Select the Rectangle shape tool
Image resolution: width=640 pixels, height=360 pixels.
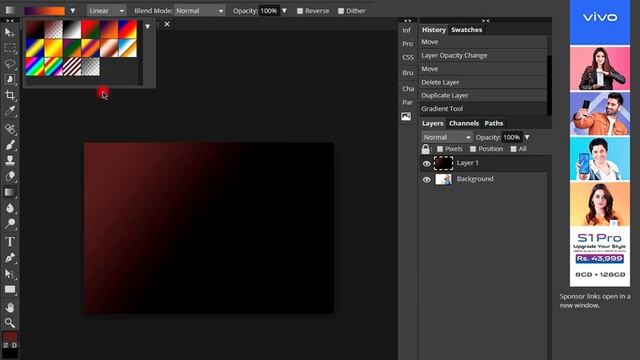coord(9,290)
